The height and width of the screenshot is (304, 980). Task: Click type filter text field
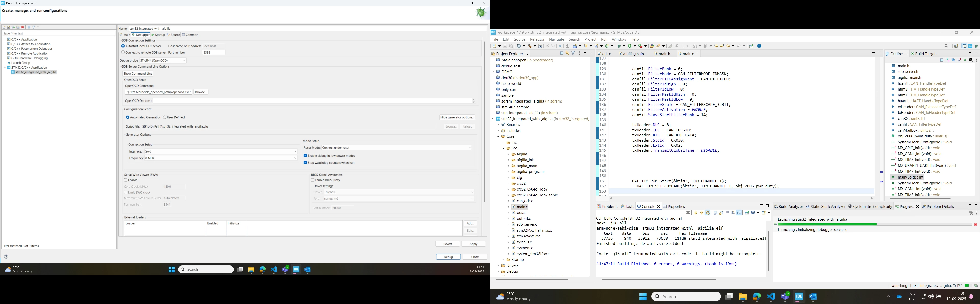click(x=59, y=33)
